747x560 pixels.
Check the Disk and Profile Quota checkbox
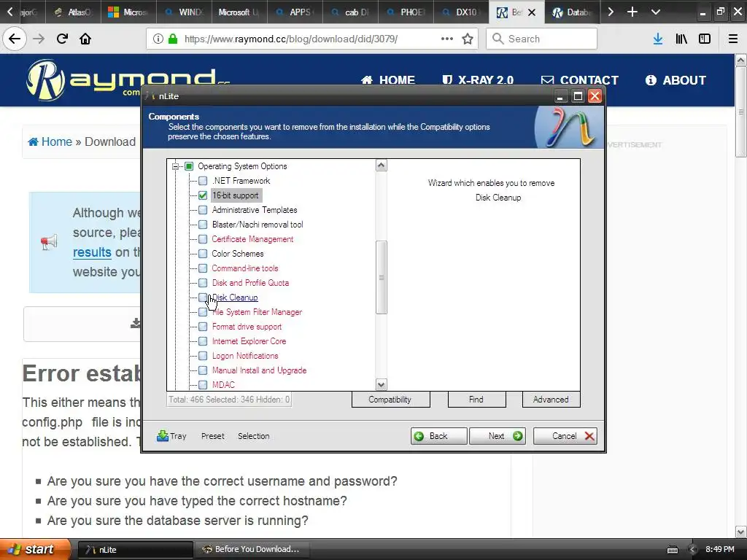point(203,283)
